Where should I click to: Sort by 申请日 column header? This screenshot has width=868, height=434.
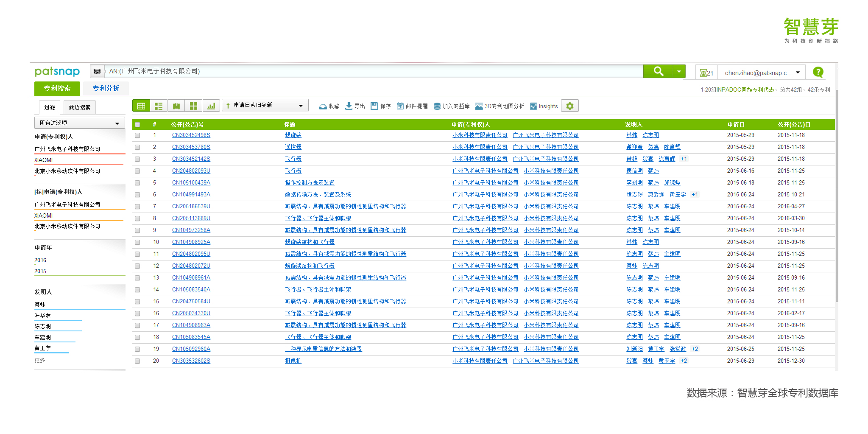(x=736, y=124)
